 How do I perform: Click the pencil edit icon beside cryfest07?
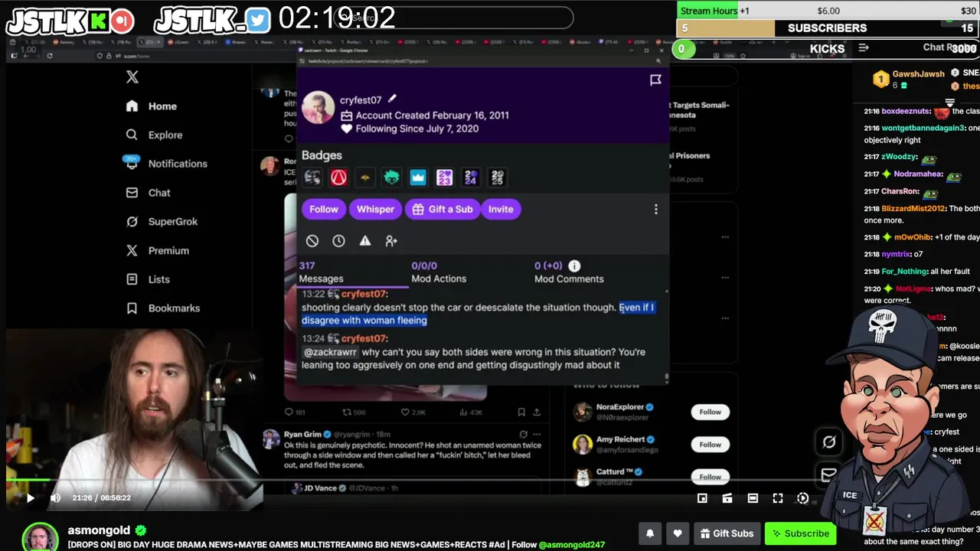coord(392,99)
